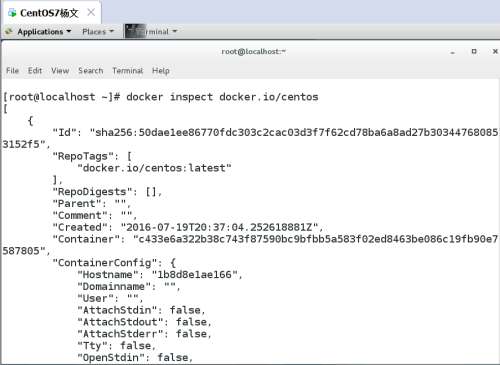The height and width of the screenshot is (365, 500).
Task: Click the Applications menu foot icon
Action: pos(9,32)
